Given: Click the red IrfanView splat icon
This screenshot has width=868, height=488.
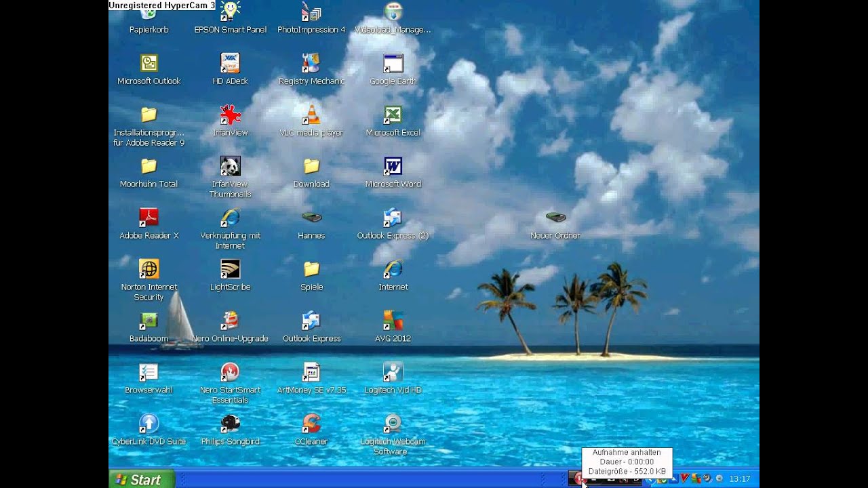Looking at the screenshot, I should [x=230, y=115].
